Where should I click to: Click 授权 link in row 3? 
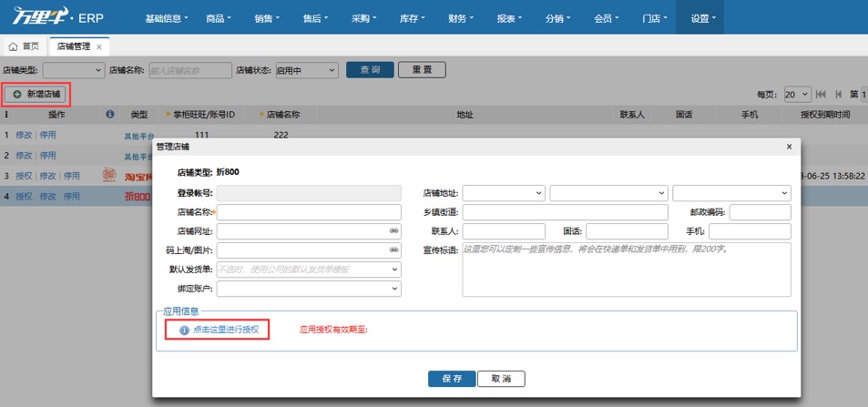(24, 176)
